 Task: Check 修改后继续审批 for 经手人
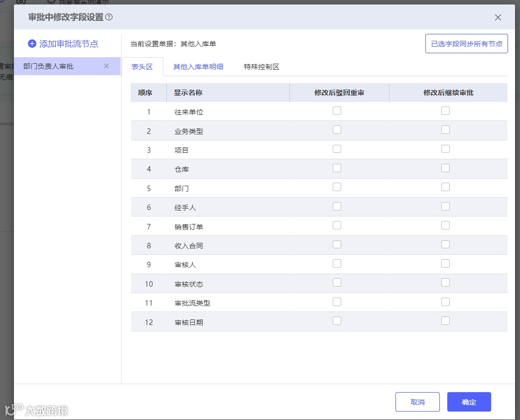tap(445, 207)
